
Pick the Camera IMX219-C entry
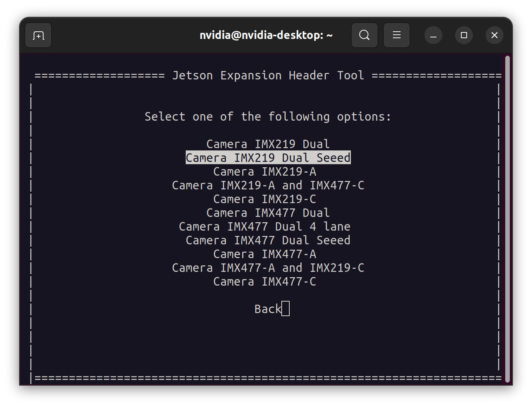[265, 199]
